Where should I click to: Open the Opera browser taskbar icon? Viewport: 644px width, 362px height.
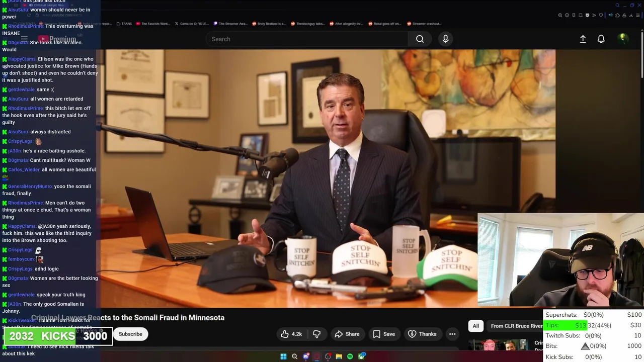point(317,356)
